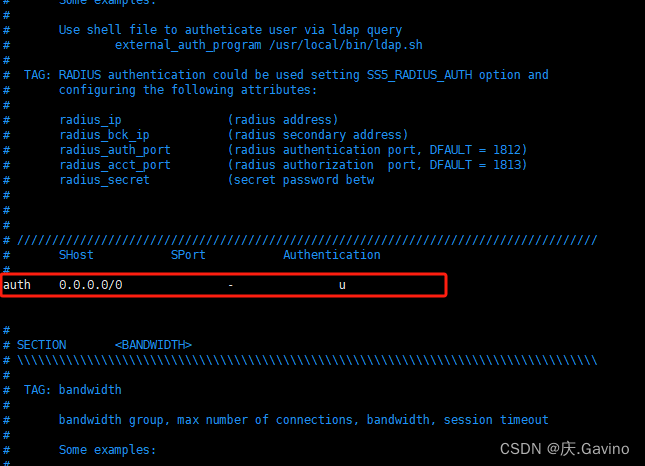Click the 'auth' keyword in the highlighted line
645x466 pixels.
17,285
